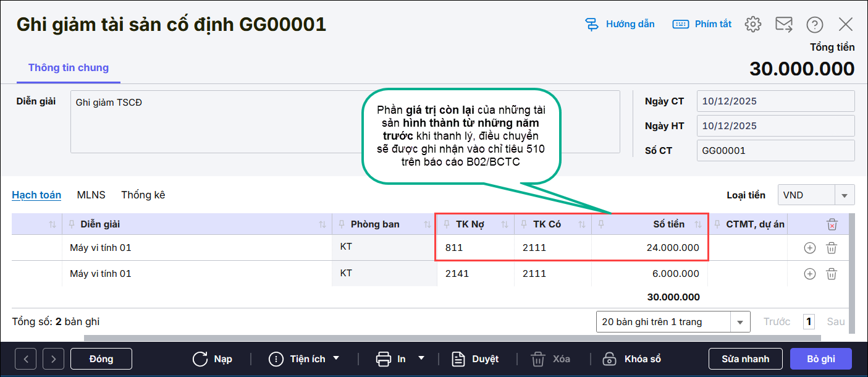
Task: Click the help question mark icon
Action: click(814, 24)
